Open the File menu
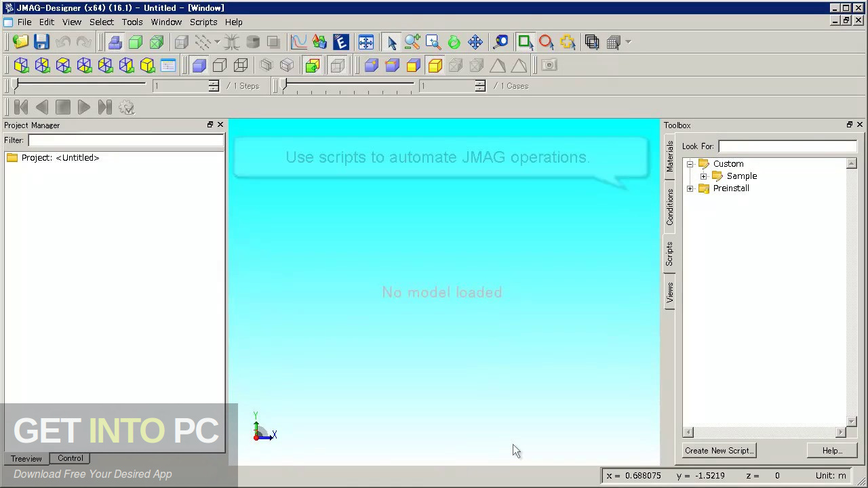Screen dimensions: 868x488 point(24,22)
